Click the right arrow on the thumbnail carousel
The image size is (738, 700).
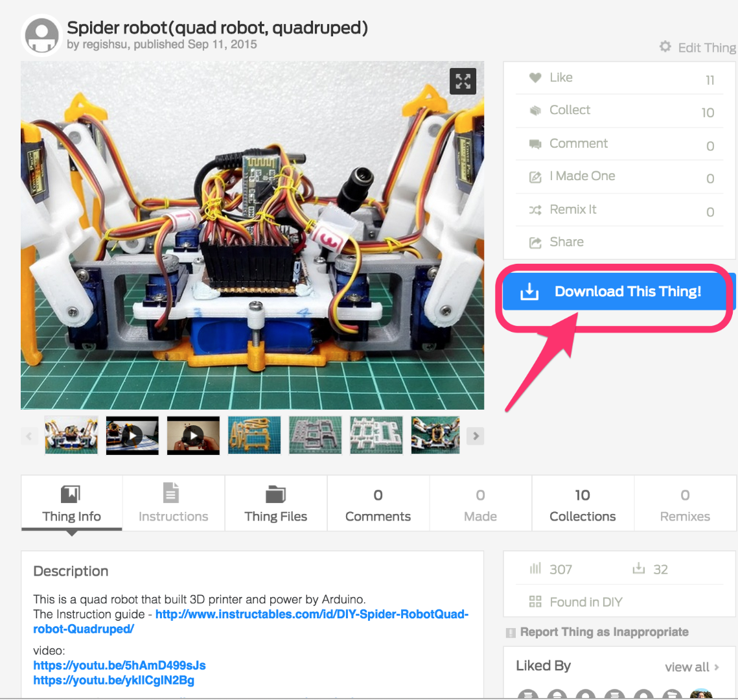(475, 436)
